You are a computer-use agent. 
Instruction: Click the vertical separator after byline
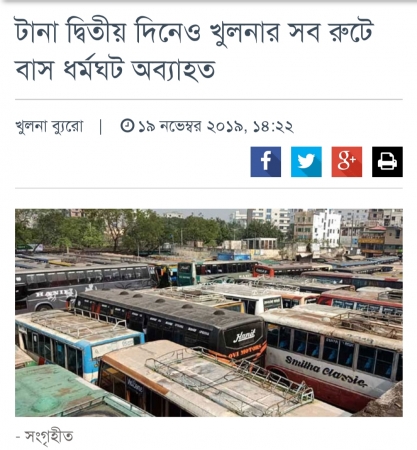tap(101, 127)
